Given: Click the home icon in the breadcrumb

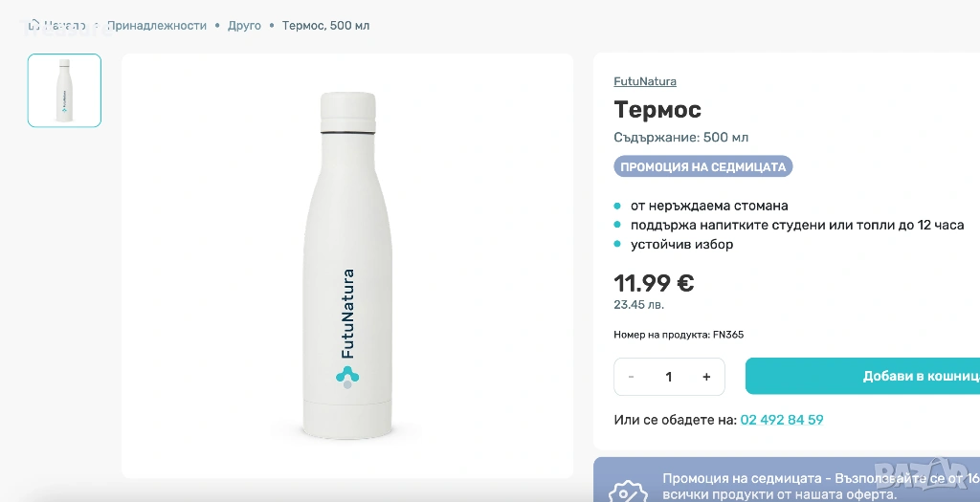Looking at the screenshot, I should (x=33, y=26).
